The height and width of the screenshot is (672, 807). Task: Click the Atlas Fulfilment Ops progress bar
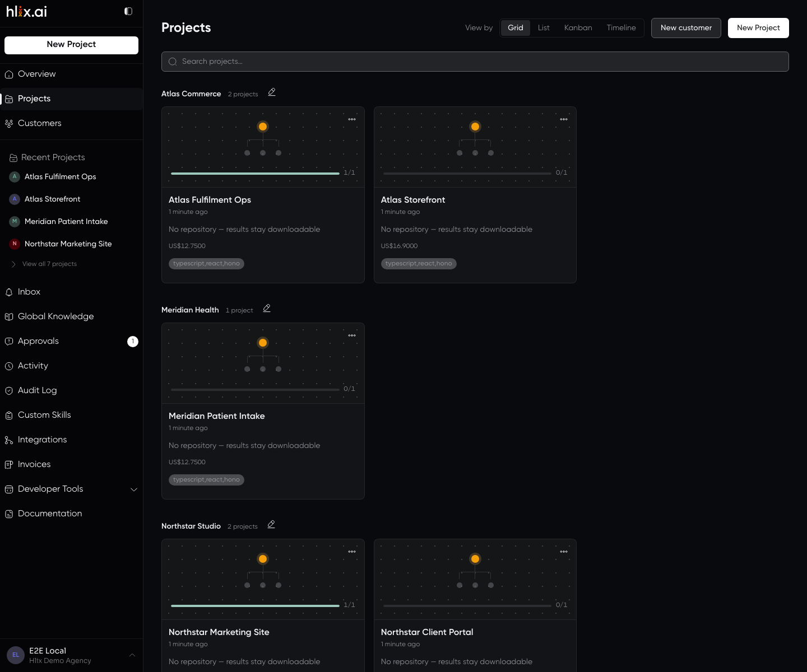pyautogui.click(x=255, y=174)
